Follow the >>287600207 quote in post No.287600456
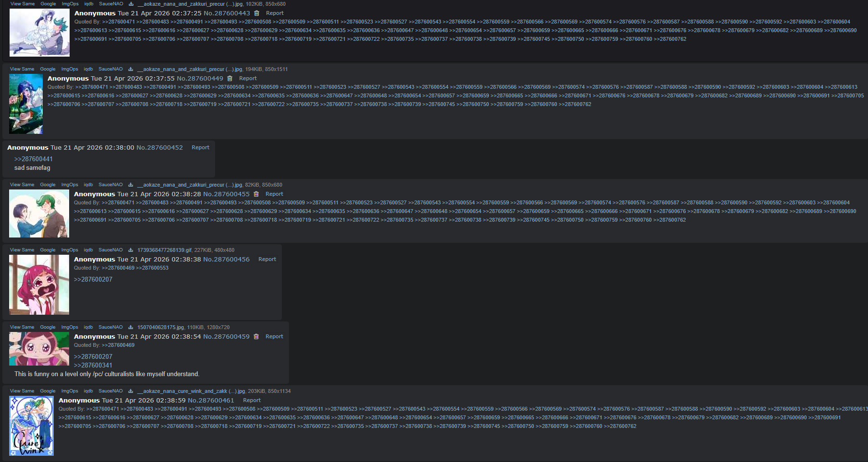 [93, 280]
